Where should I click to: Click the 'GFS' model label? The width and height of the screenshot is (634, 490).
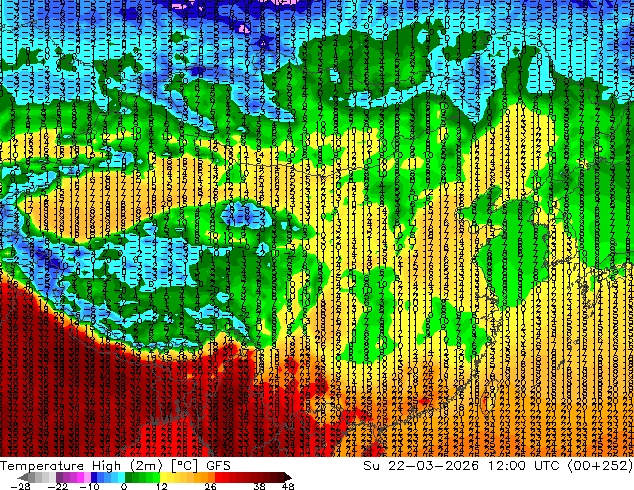pyautogui.click(x=218, y=466)
